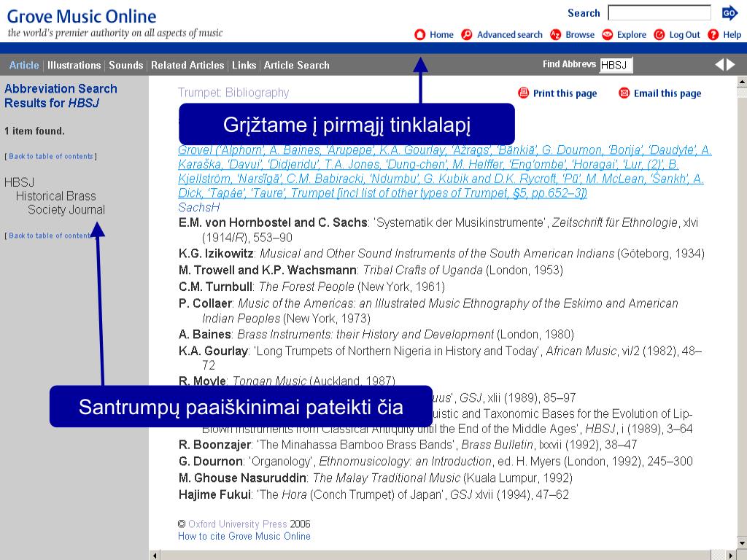Click the Find Abbrevs field containing HBSJ

[x=616, y=65]
